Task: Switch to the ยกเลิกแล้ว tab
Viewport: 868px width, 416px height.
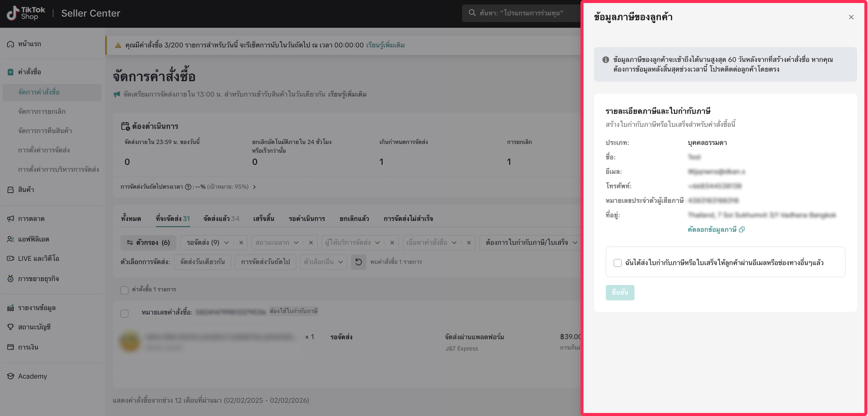Action: coord(354,219)
